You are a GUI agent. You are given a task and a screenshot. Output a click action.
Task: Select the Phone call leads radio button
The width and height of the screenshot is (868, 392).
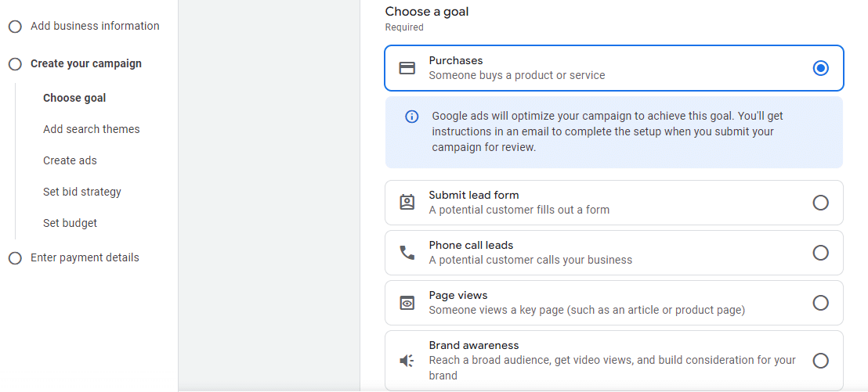820,253
